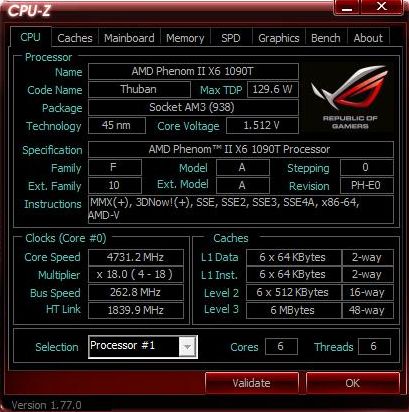Click the Core Voltage value field

[262, 126]
